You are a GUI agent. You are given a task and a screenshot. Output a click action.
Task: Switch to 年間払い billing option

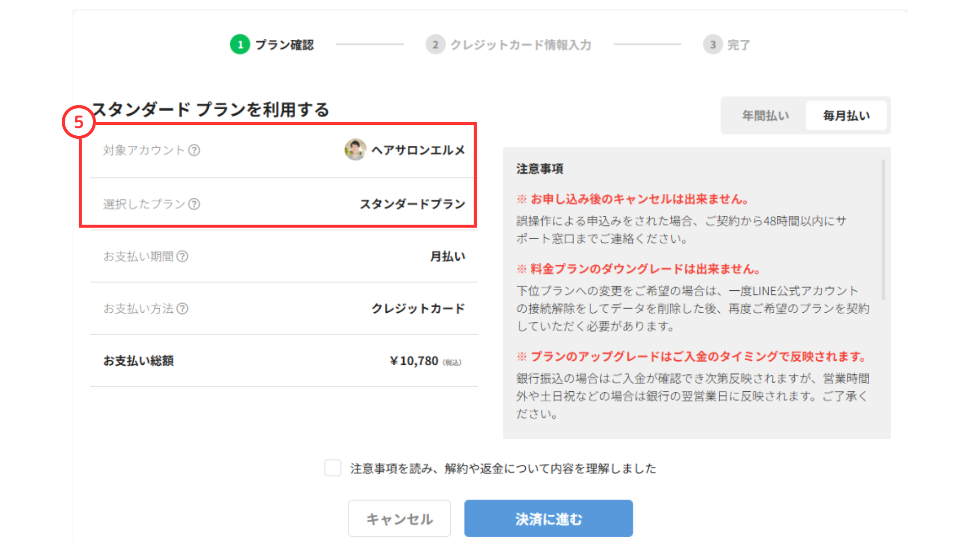(765, 116)
